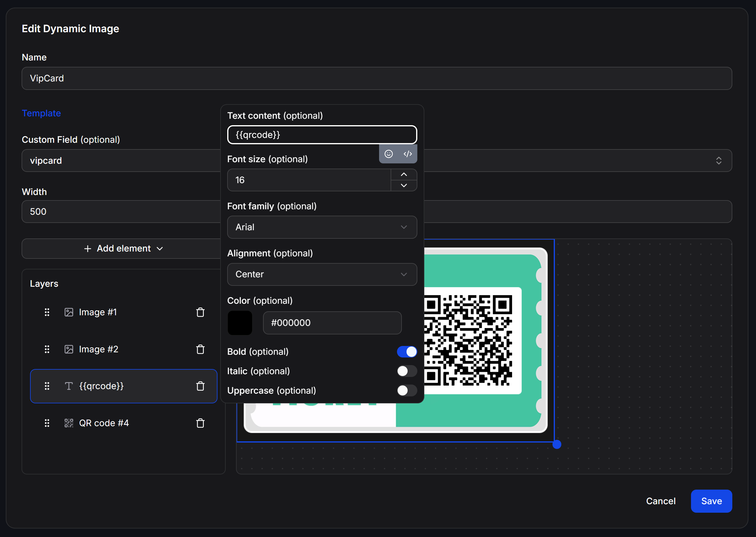
Task: Open the black color swatch picker
Action: point(240,323)
